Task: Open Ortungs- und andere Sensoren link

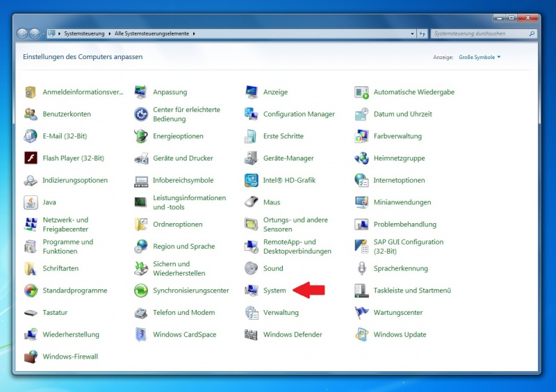Action: pos(296,224)
